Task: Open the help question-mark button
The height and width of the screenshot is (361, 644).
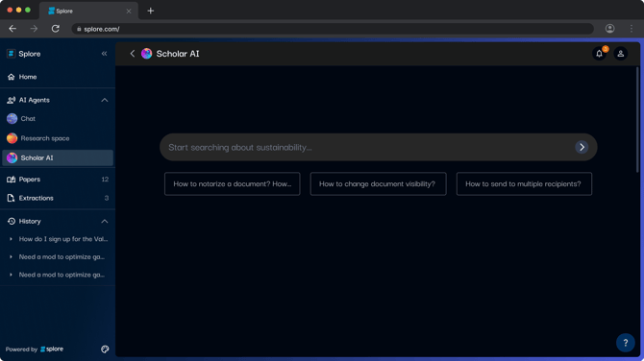Action: [625, 343]
